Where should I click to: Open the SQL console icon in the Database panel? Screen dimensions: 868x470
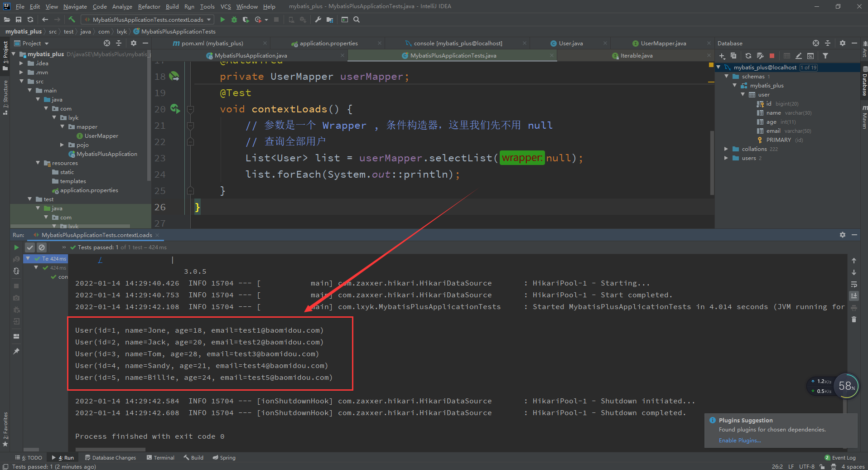810,56
